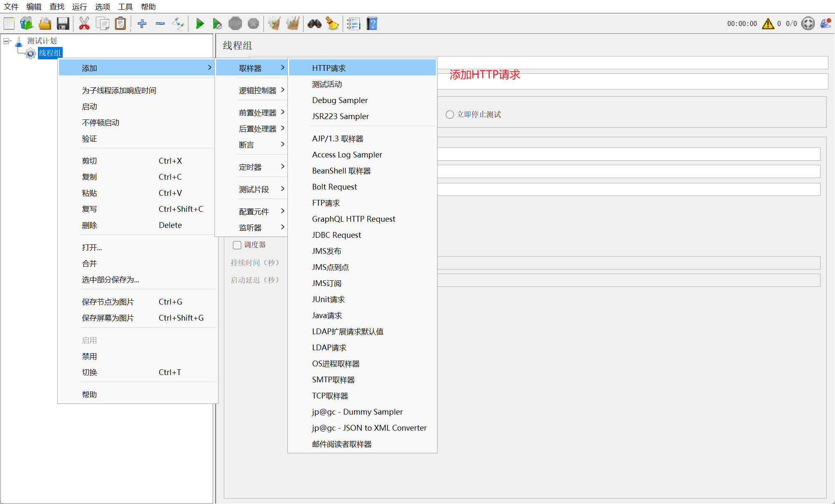Expand the 逻辑控制器 submenu
Screen dimensions: 835x504
point(257,90)
